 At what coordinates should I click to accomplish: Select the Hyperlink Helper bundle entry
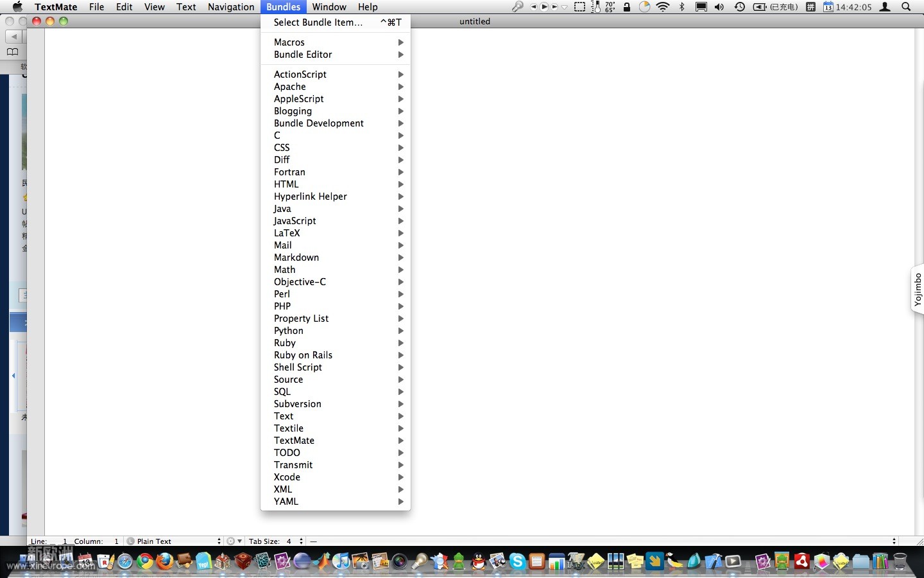(x=336, y=197)
